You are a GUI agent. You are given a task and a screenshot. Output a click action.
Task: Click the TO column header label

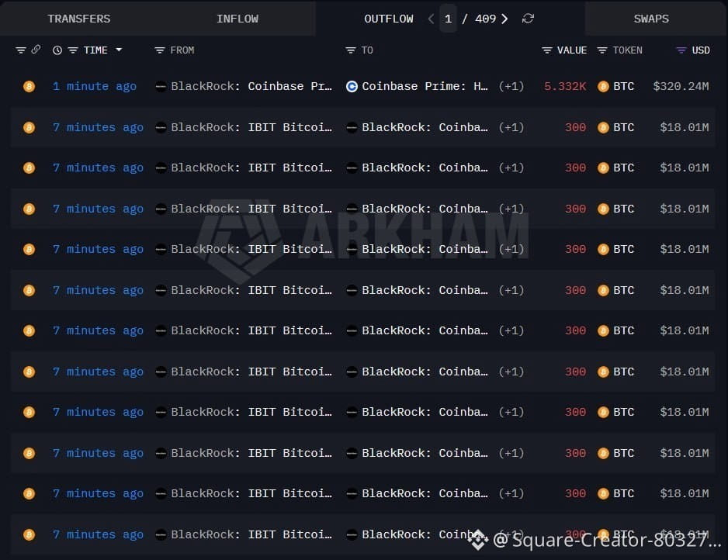(x=367, y=50)
